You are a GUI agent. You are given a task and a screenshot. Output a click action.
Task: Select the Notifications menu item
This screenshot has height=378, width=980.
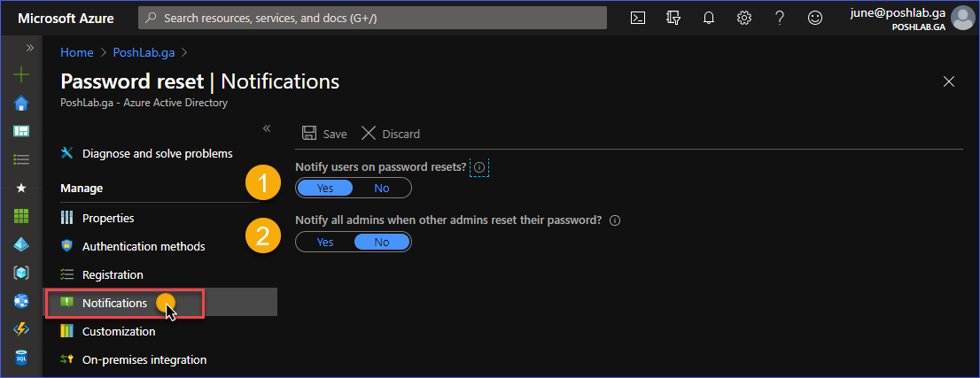click(x=160, y=303)
